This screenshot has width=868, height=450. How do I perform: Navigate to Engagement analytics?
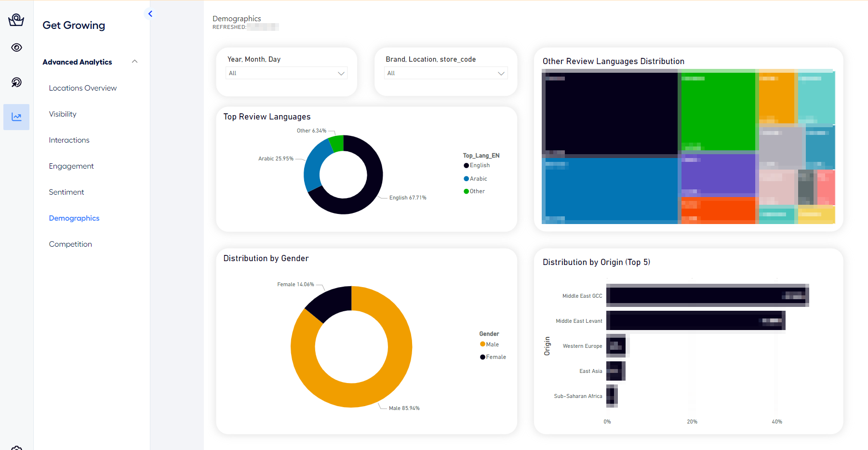(x=71, y=166)
